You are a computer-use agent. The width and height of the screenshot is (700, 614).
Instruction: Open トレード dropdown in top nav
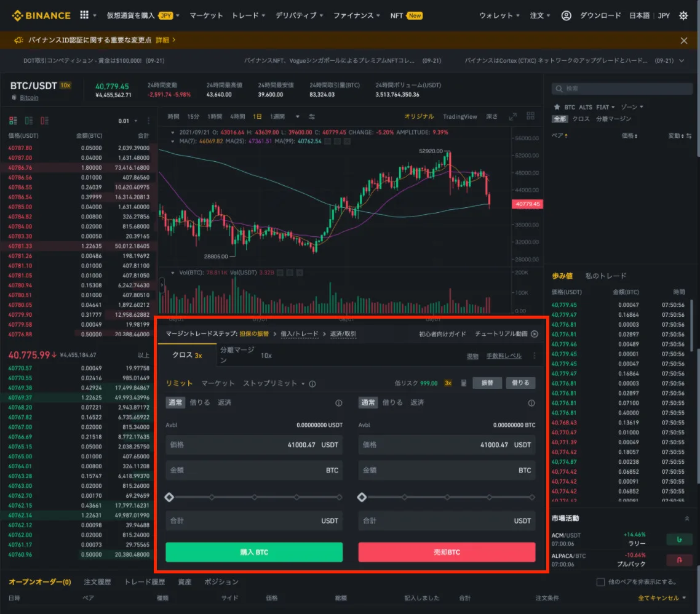[249, 15]
